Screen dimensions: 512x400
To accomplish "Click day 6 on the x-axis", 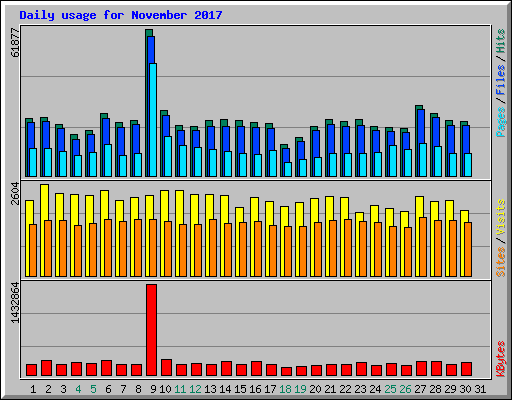I will (x=108, y=389).
